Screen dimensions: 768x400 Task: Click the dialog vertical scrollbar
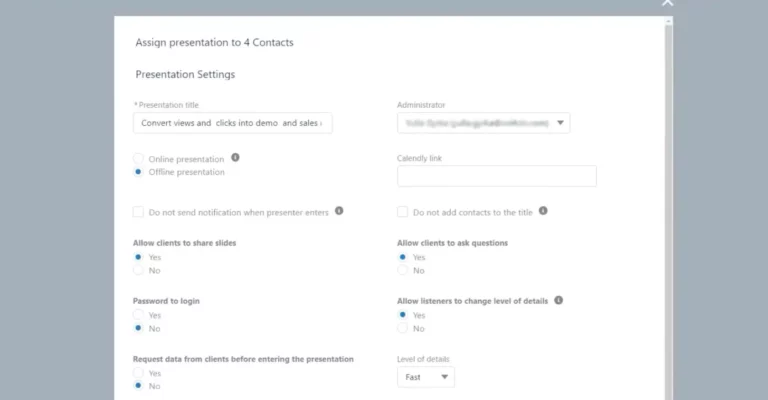[669, 208]
